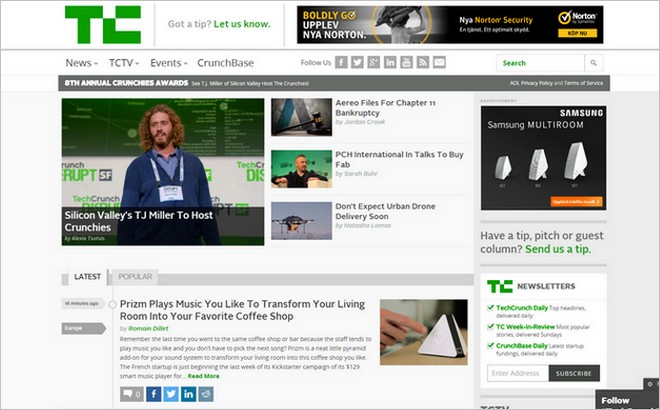Open Terms of Service link
The width and height of the screenshot is (660, 410).
pos(583,83)
